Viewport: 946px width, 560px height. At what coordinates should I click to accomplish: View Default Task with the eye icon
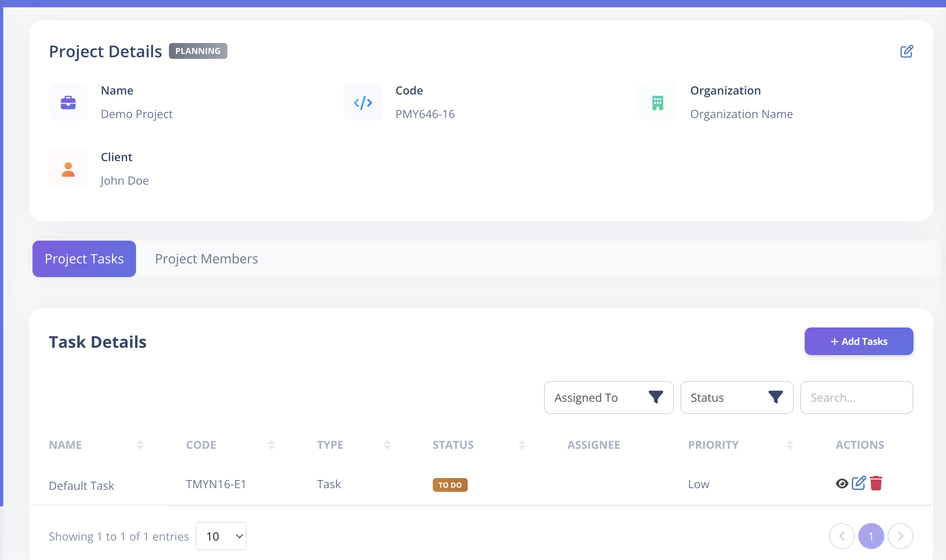tap(842, 483)
